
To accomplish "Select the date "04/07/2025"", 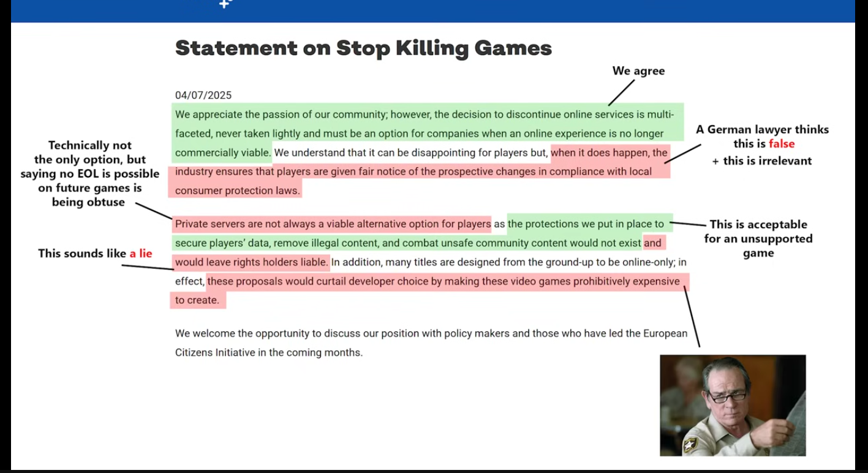I will tap(203, 95).
